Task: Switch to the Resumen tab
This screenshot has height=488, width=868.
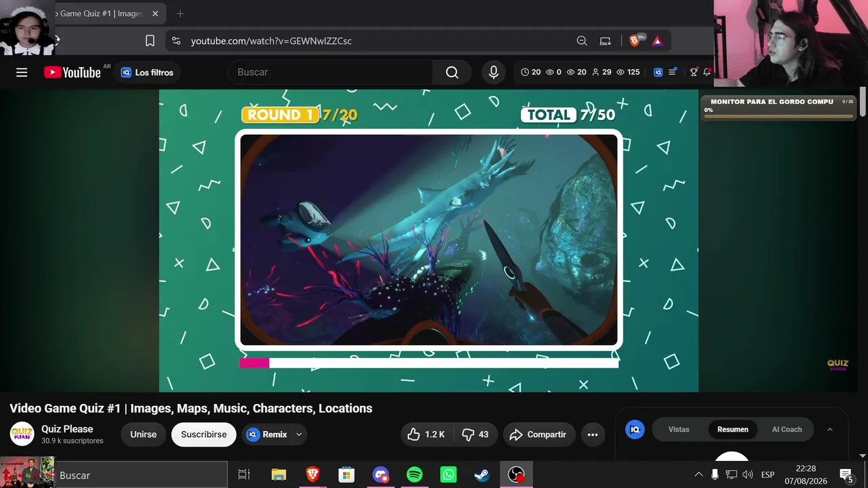Action: [x=733, y=429]
